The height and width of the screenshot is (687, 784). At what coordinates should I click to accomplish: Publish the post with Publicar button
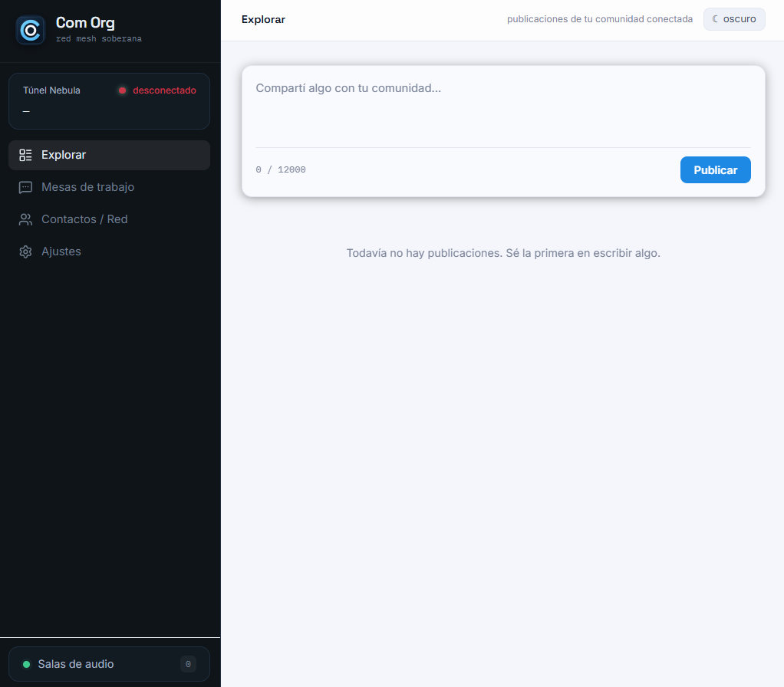(x=715, y=170)
